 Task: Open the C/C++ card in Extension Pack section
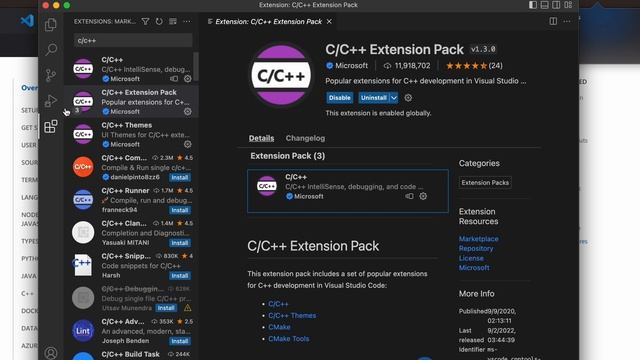(348, 191)
